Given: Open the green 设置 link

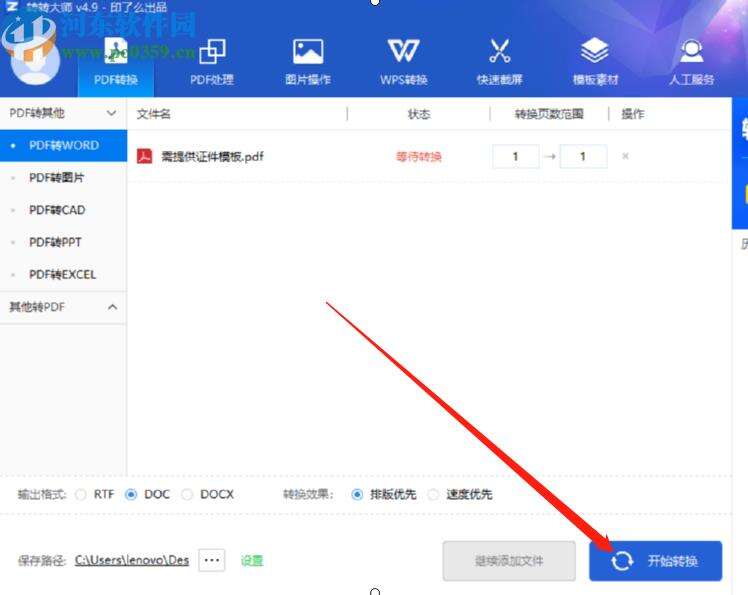Looking at the screenshot, I should coord(252,561).
